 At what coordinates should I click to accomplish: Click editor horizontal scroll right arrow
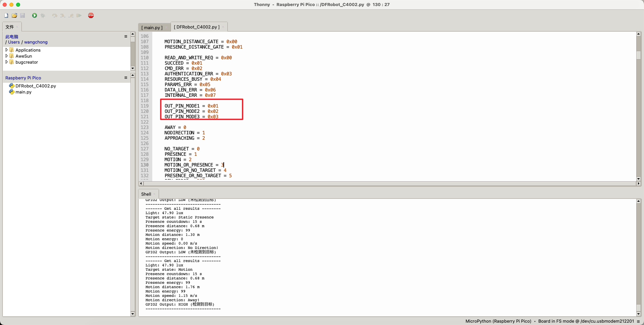[638, 183]
